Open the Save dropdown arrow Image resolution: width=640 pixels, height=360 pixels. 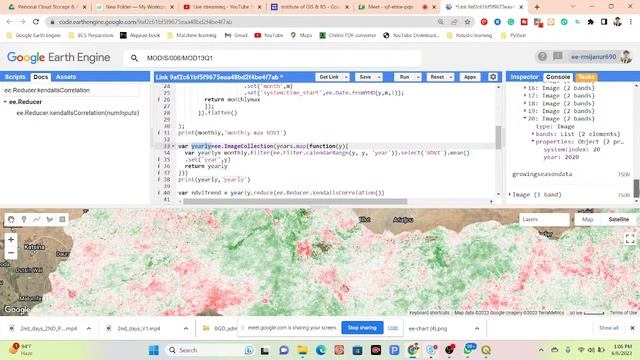(x=379, y=77)
